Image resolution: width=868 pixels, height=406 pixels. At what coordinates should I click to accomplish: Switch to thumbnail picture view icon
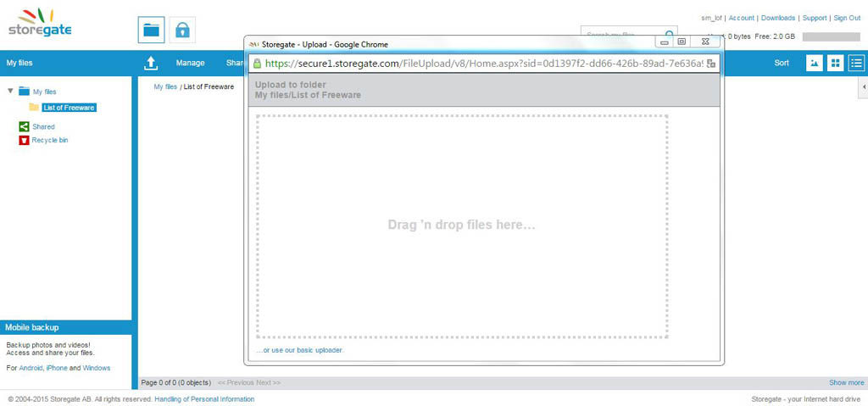point(814,63)
